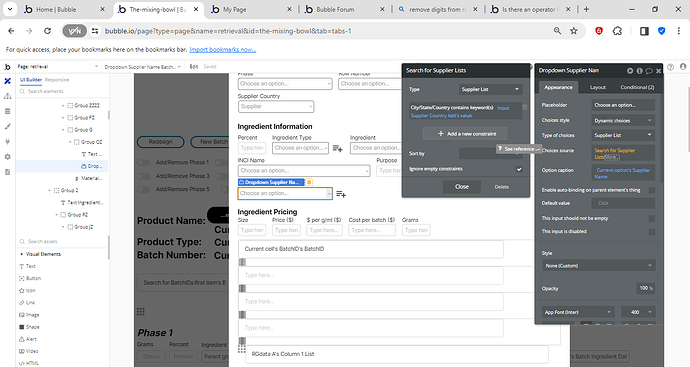The height and width of the screenshot is (367, 690).
Task: Click the trash icon beside the constraint
Action: (525, 107)
